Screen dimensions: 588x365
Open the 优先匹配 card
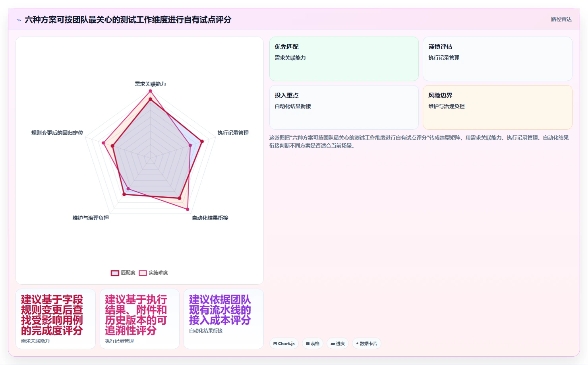[x=344, y=59]
